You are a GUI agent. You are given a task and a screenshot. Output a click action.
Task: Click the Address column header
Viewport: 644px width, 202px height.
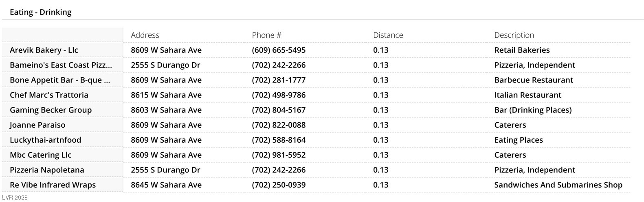[145, 35]
